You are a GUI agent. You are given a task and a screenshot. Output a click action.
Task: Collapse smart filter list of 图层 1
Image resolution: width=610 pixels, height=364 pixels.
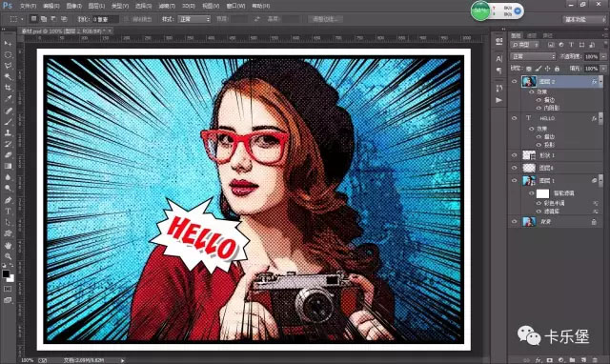601,180
